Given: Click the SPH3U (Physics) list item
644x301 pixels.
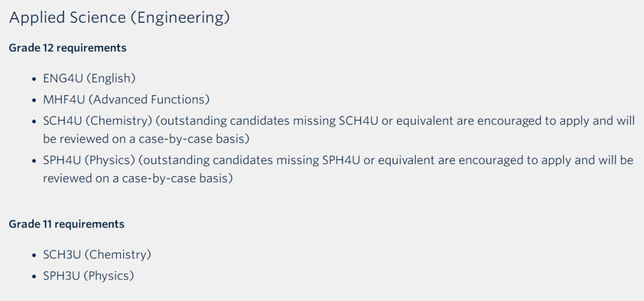Looking at the screenshot, I should tap(89, 275).
